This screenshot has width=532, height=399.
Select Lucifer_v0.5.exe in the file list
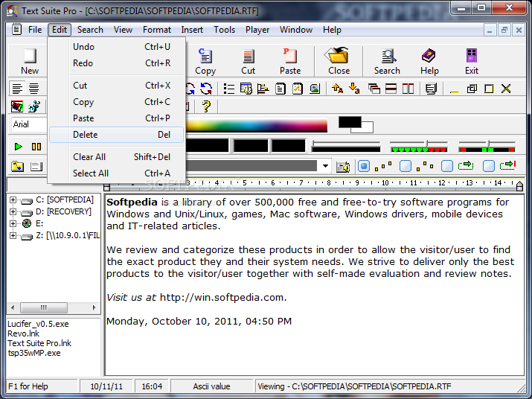coord(38,324)
